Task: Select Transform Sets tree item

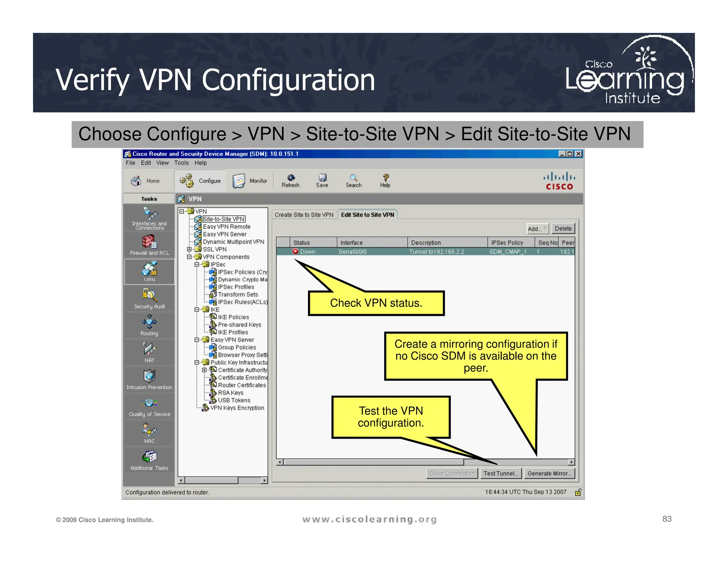Action: click(x=238, y=294)
